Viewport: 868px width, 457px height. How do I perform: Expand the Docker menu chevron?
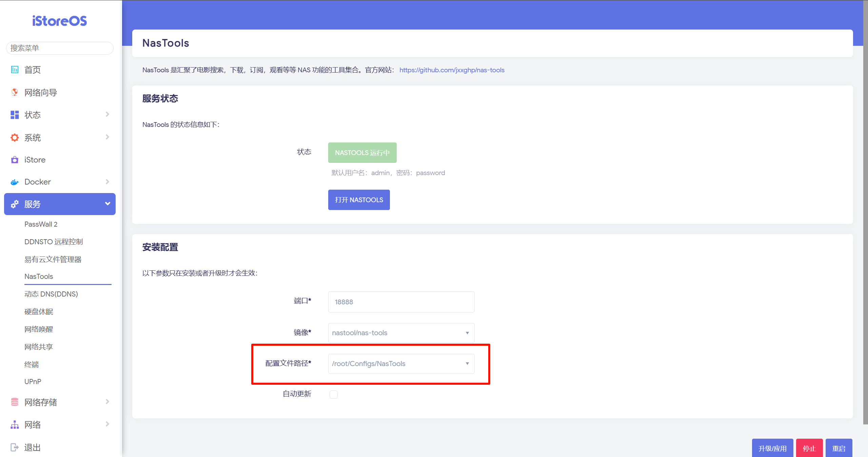point(107,182)
